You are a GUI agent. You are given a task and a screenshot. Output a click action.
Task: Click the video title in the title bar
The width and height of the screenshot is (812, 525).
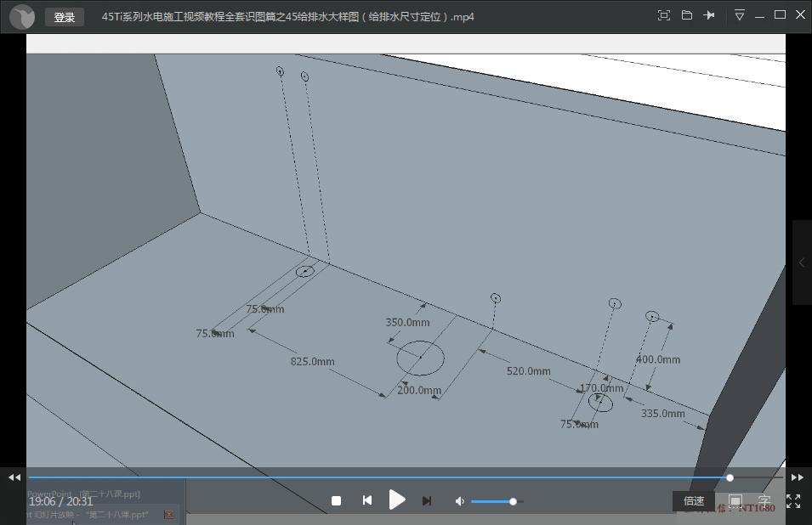[x=287, y=17]
